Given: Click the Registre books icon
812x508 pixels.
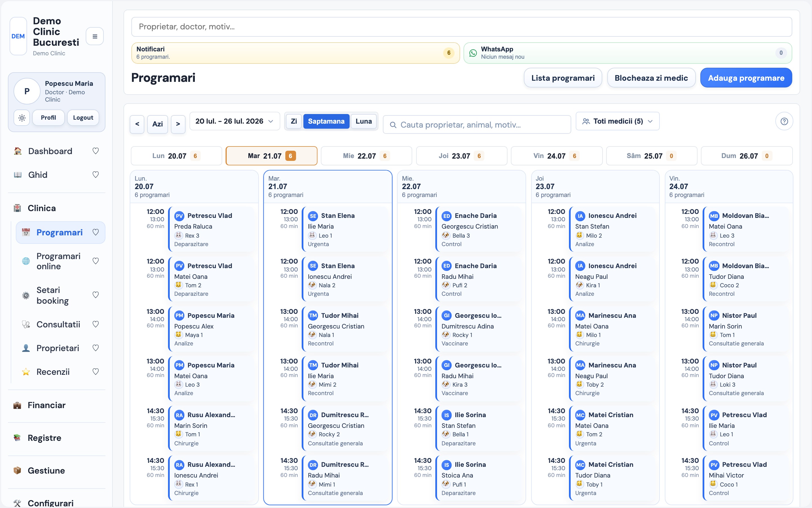Looking at the screenshot, I should tap(17, 438).
